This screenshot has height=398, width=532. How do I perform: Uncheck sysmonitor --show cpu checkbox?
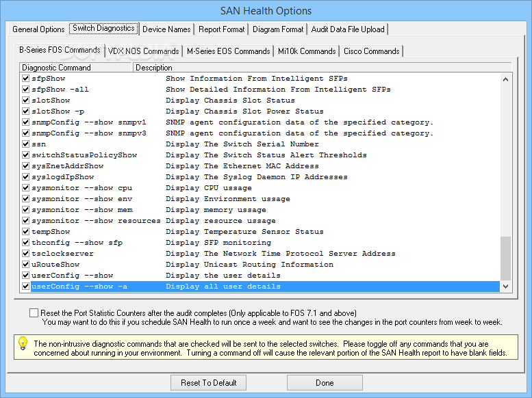[25, 188]
